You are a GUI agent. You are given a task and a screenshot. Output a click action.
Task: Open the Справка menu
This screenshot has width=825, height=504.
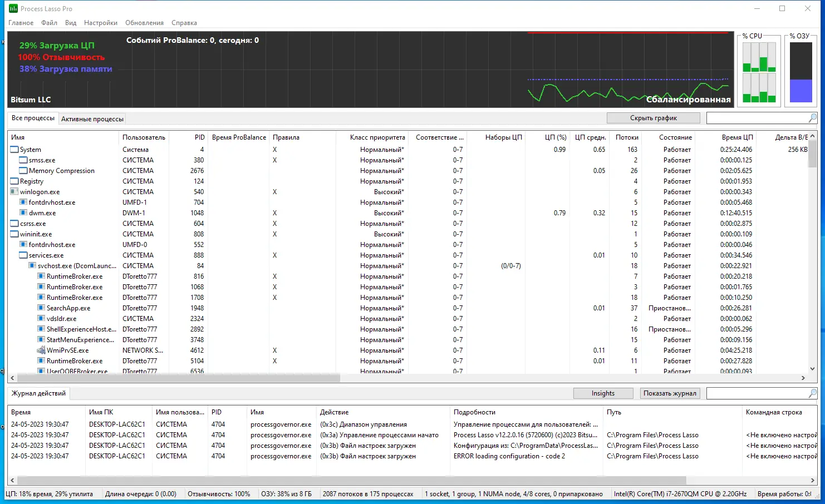click(x=184, y=23)
